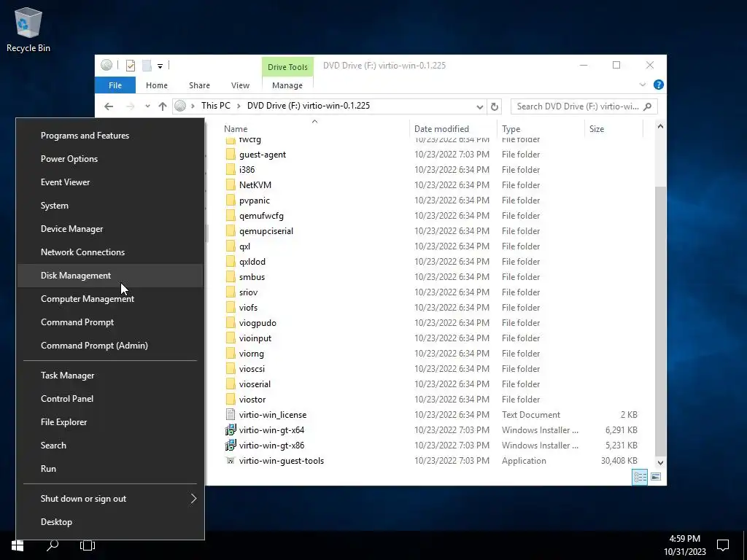Open Customize Quick Access Toolbar dropdown
The width and height of the screenshot is (747, 560).
pos(160,66)
